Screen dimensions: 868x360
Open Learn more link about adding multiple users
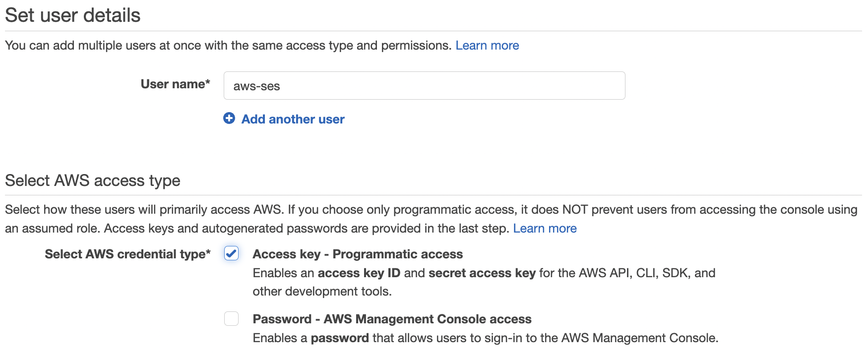point(487,45)
